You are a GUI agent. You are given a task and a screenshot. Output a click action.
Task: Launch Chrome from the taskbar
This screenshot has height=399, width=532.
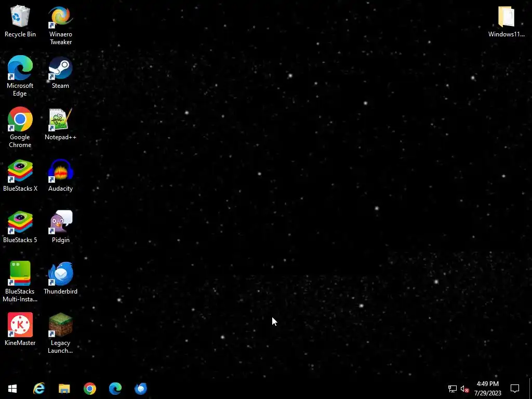(x=90, y=389)
